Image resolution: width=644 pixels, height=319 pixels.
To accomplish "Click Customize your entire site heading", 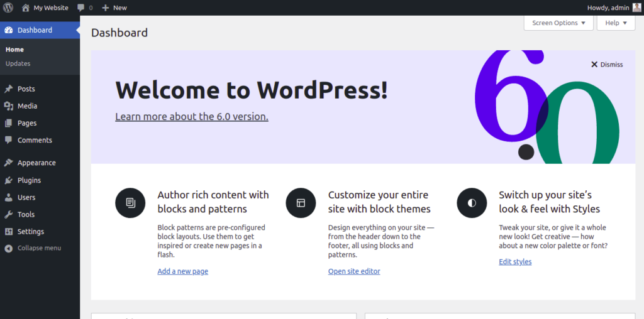I will tap(379, 202).
